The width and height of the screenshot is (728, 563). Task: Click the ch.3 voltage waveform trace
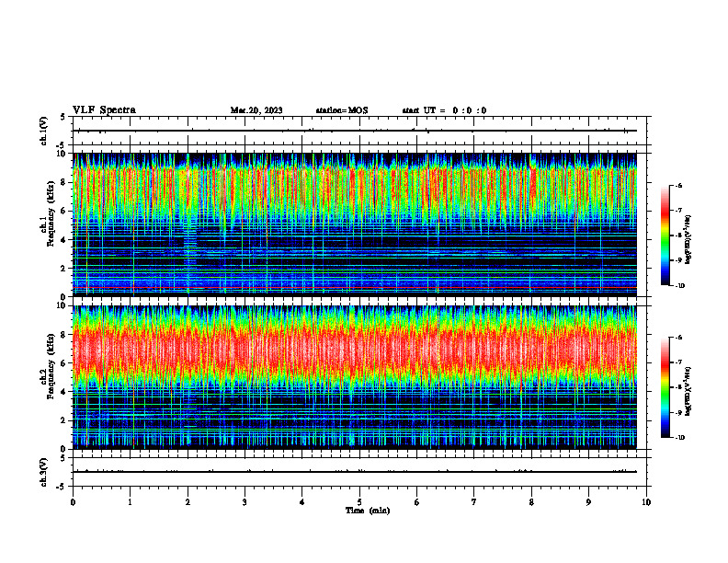pos(355,472)
